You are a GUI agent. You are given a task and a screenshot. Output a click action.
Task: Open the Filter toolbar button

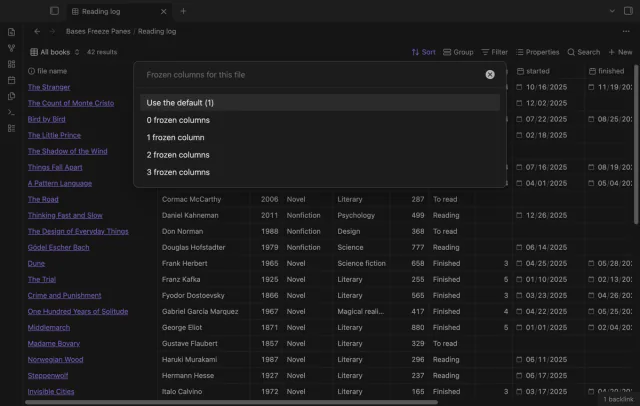click(x=494, y=52)
